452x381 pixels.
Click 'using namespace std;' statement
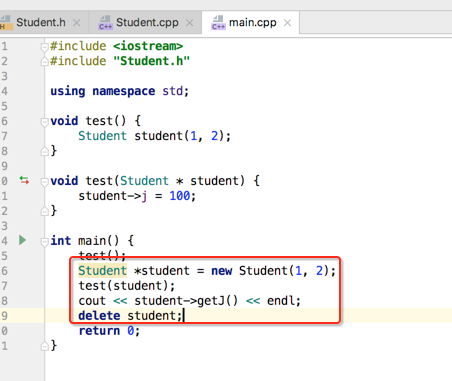[119, 91]
